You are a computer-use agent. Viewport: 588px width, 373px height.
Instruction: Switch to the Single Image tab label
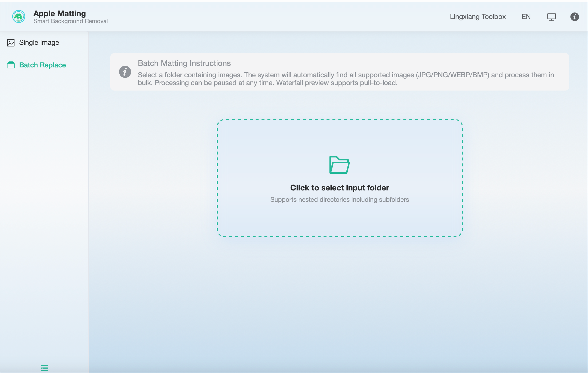click(39, 43)
